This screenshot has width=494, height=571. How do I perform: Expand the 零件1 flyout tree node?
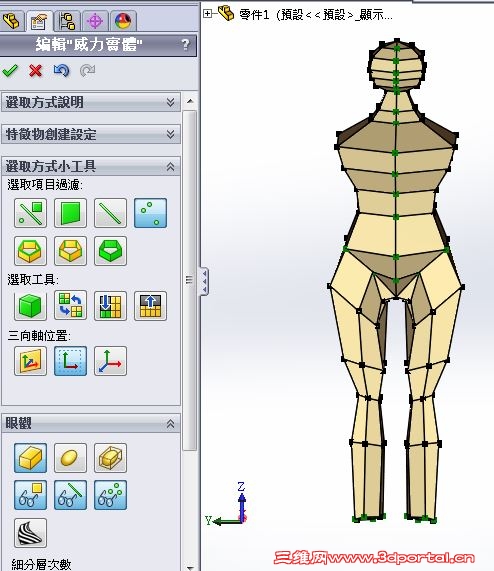tap(207, 14)
